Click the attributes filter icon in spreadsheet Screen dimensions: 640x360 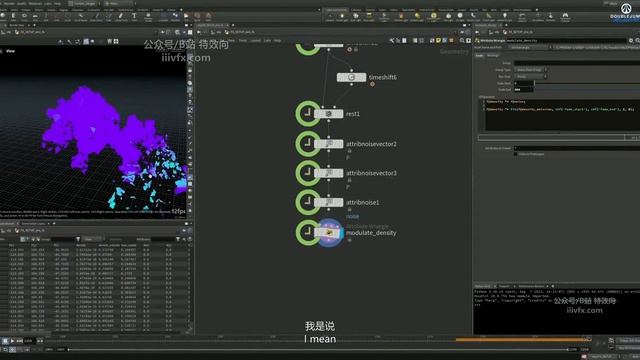click(x=178, y=239)
